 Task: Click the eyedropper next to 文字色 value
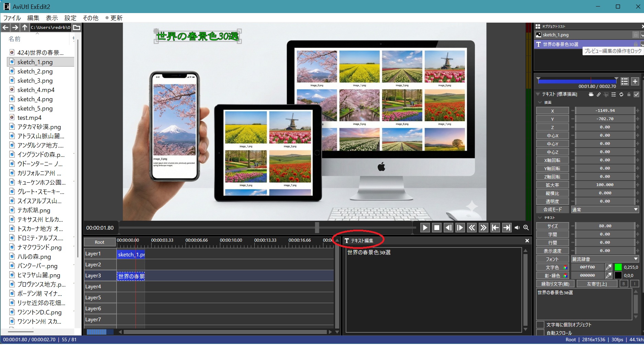(x=608, y=267)
